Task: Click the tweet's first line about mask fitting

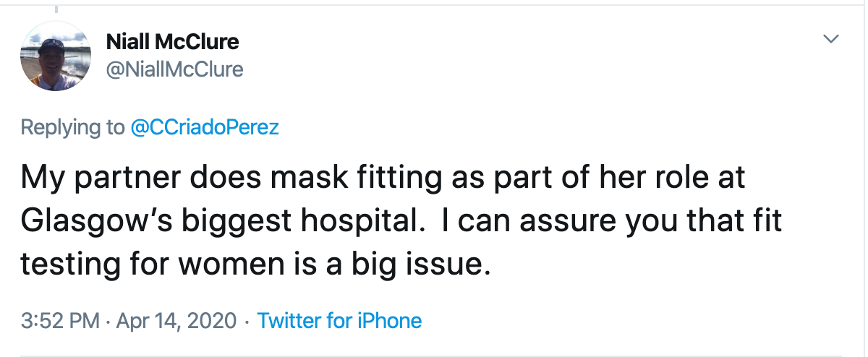Action: tap(383, 178)
